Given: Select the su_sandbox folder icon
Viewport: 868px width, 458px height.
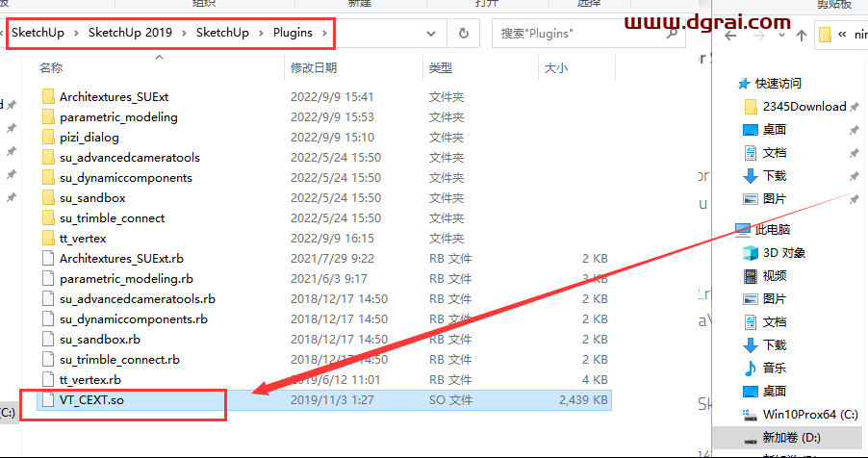Looking at the screenshot, I should click(x=49, y=197).
